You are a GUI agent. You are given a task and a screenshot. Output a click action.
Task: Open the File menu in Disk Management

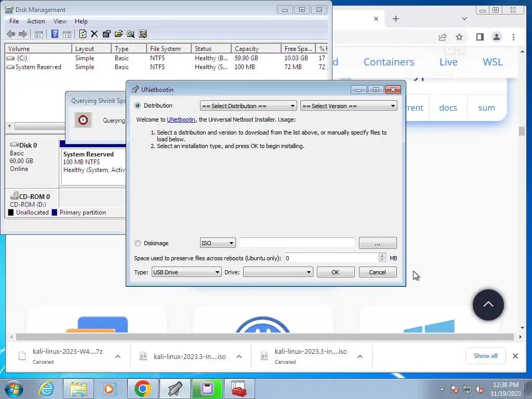tap(14, 21)
